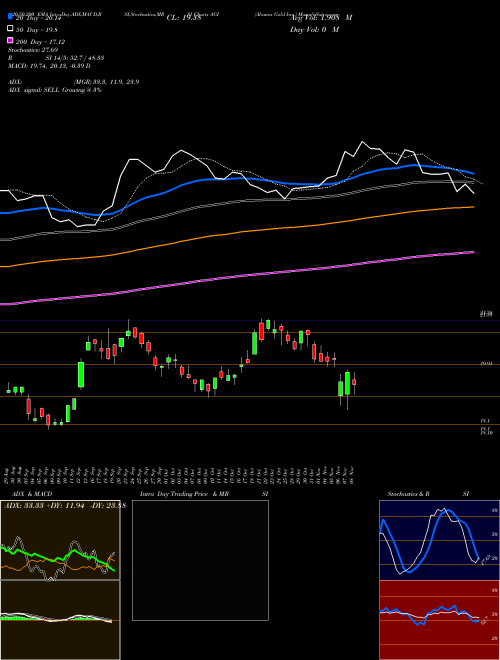
Task: Click the white 50 Day legend swatch
Action: pyautogui.click(x=10, y=29)
